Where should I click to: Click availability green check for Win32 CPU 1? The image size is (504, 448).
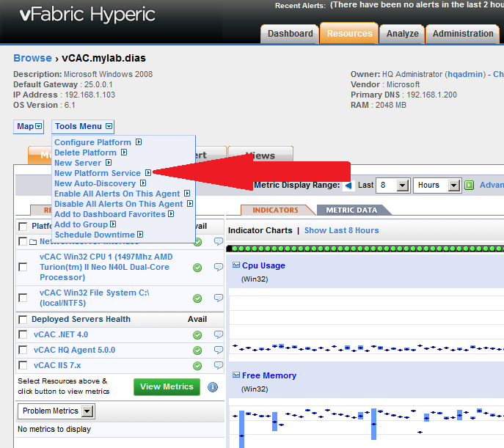click(197, 268)
